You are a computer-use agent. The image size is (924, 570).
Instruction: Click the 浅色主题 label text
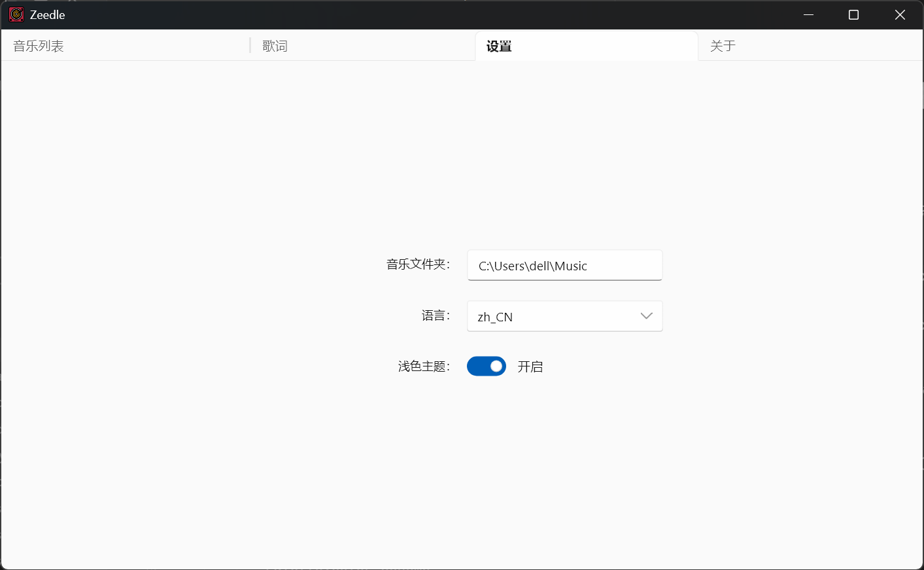[424, 366]
